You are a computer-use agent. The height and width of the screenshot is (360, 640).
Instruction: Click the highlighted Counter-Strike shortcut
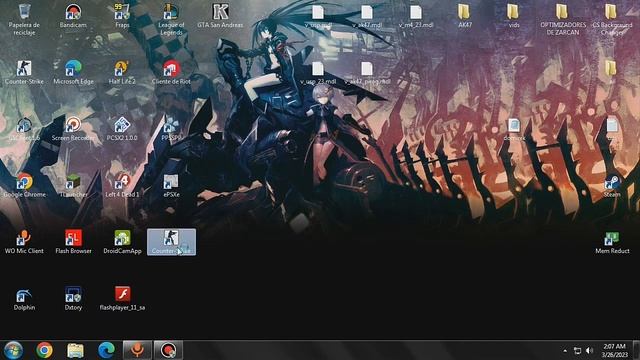pyautogui.click(x=171, y=242)
